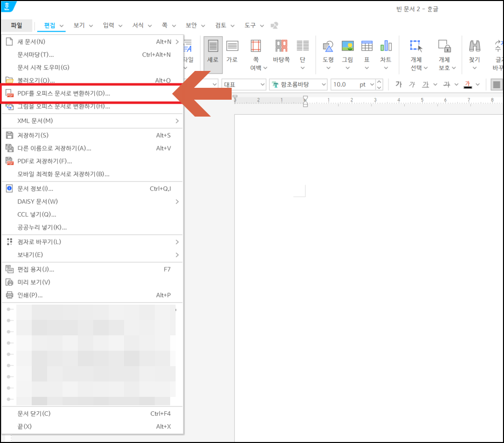The width and height of the screenshot is (504, 443).
Task: Expand 보내기(E) submenu
Action: tap(92, 254)
